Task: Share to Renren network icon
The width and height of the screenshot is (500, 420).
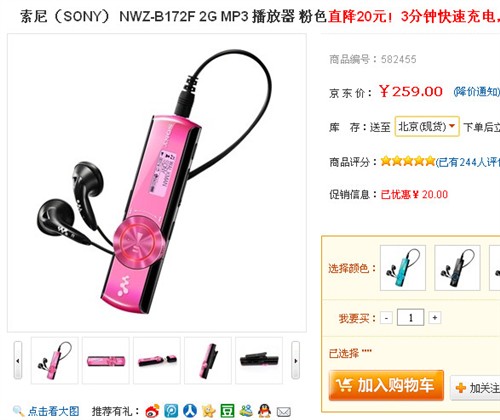Action: (x=190, y=411)
